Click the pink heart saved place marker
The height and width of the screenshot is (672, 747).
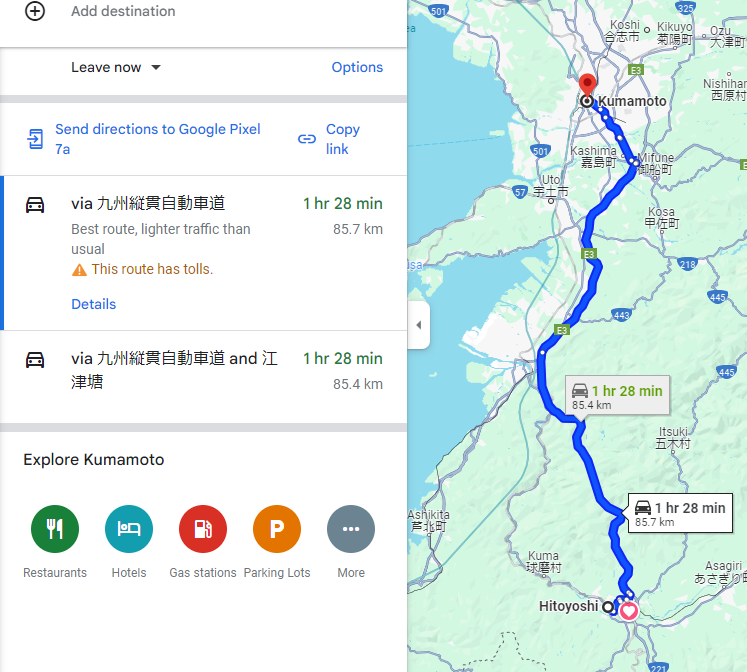[628, 611]
